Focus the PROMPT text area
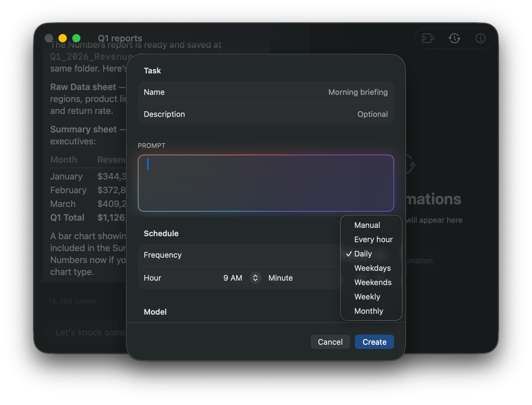This screenshot has height=405, width=532. click(x=266, y=183)
